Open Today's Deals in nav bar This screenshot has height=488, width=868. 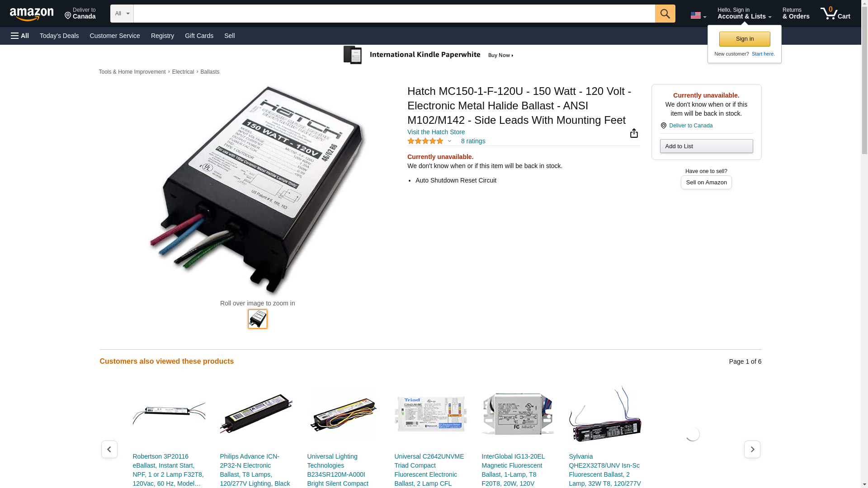click(59, 36)
